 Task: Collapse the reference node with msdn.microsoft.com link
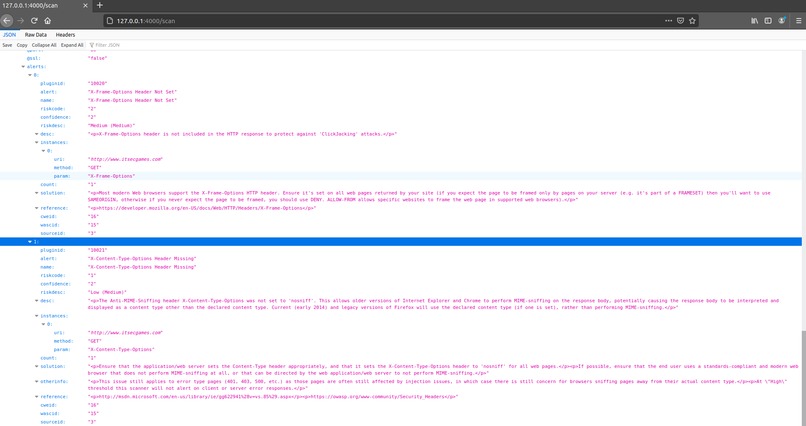pos(36,397)
